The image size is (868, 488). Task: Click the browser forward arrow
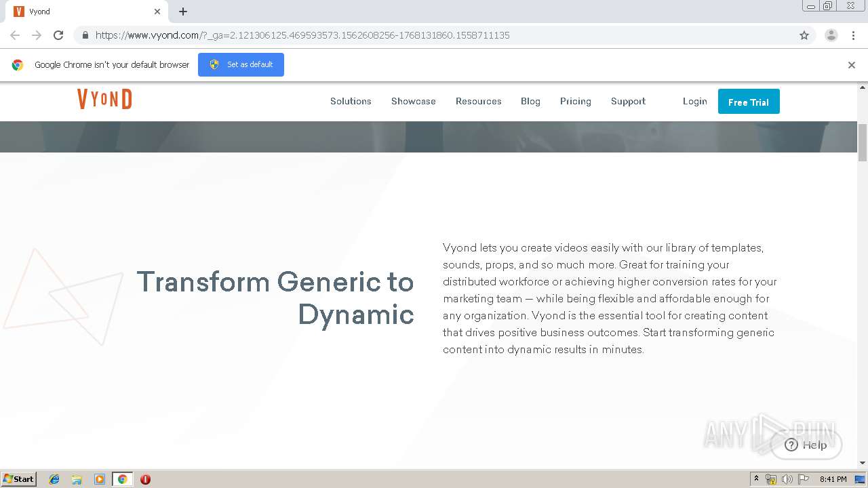(x=37, y=35)
